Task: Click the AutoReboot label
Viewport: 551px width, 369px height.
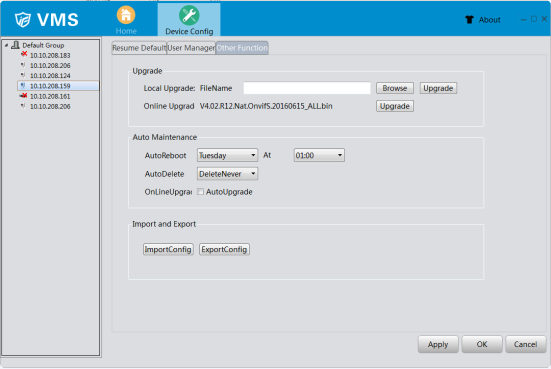Action: point(166,155)
